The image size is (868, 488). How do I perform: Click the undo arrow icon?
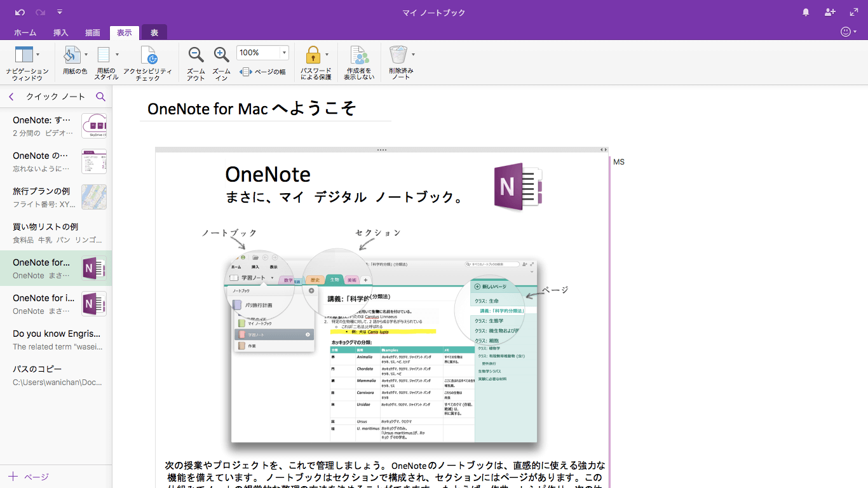[x=20, y=12]
